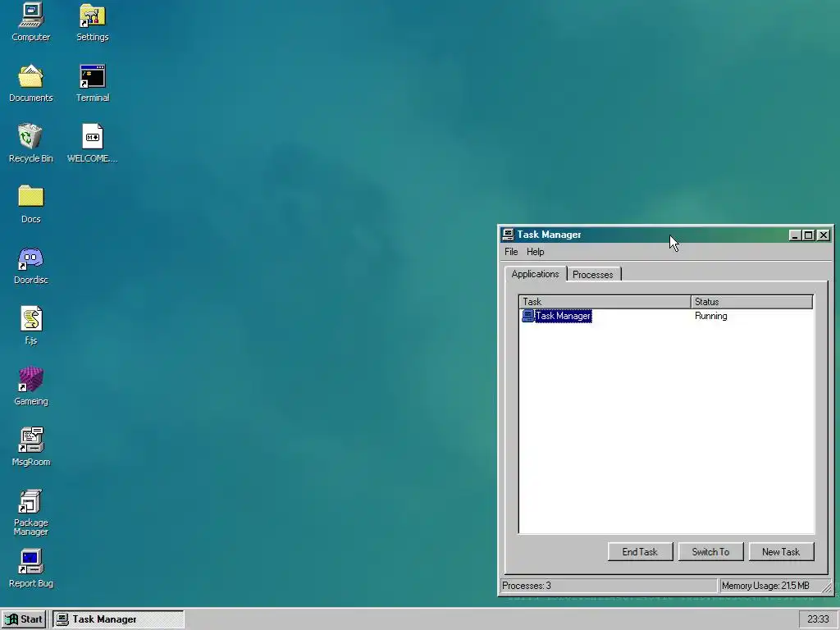Switch to the Processes tab
The width and height of the screenshot is (840, 630).
tap(593, 274)
